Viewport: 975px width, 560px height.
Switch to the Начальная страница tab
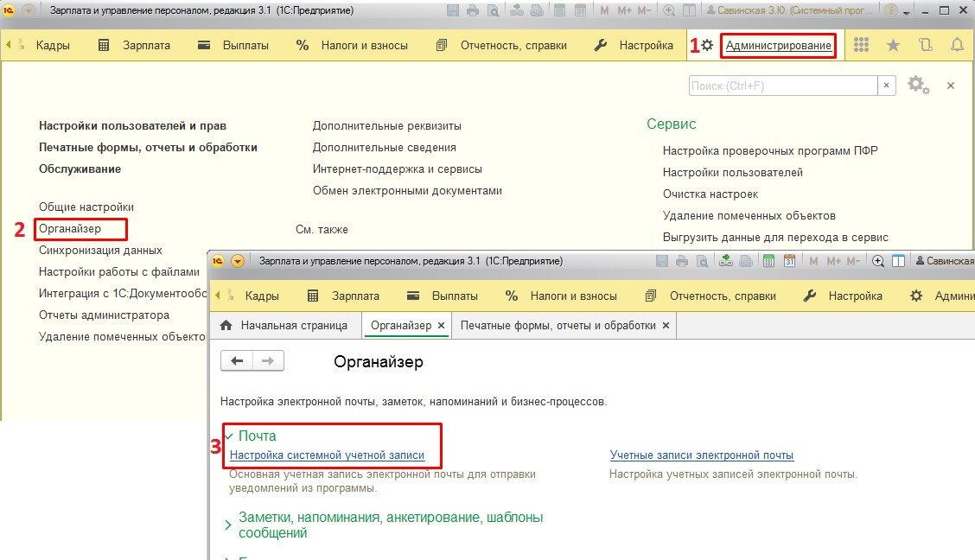click(x=284, y=325)
